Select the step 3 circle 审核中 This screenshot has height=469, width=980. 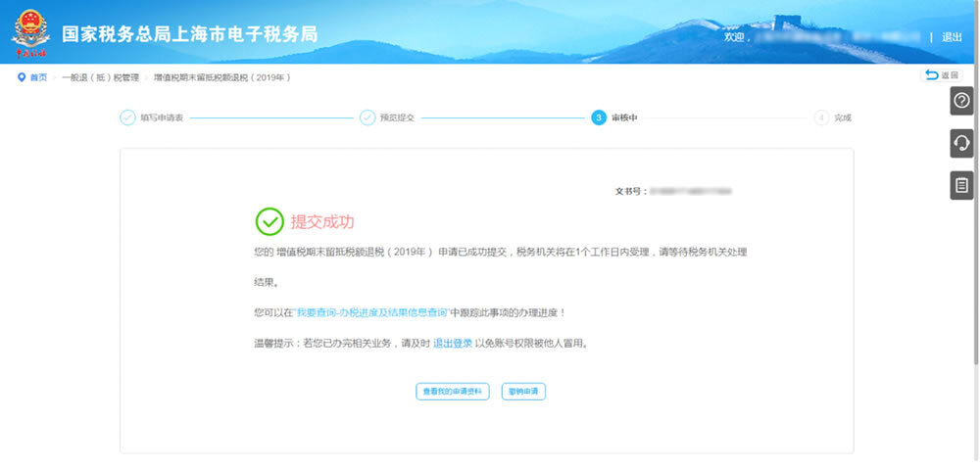tap(598, 117)
